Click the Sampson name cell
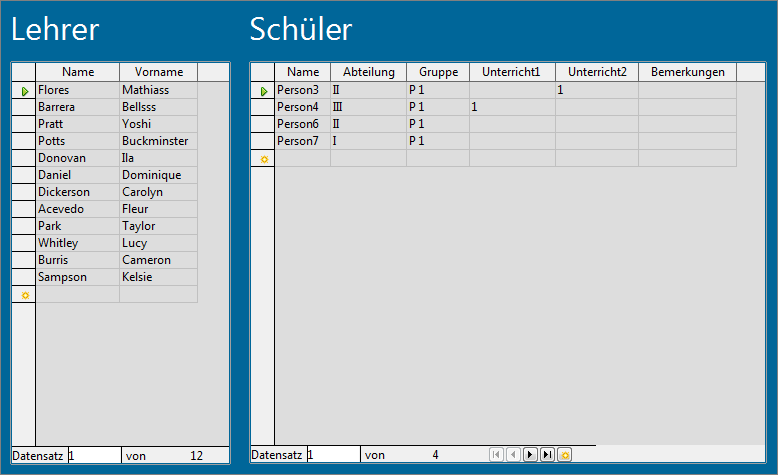Image resolution: width=778 pixels, height=475 pixels. [77, 277]
